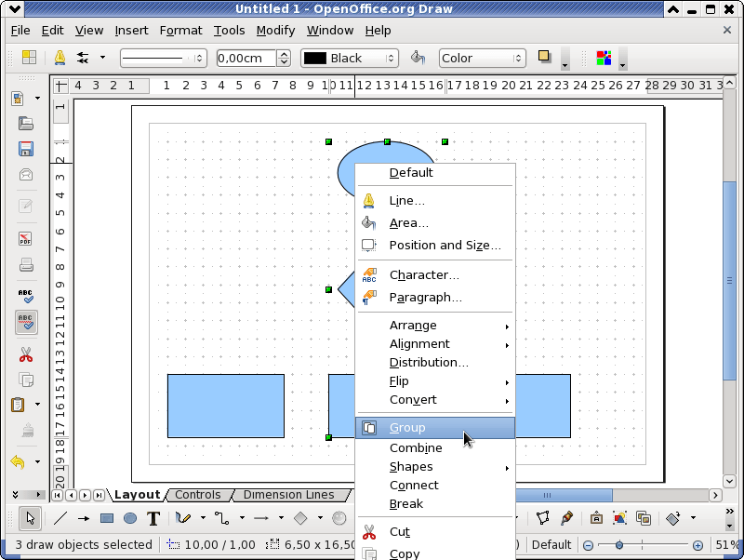
Task: Click the vertical scrollbar thumb
Action: coord(730,281)
